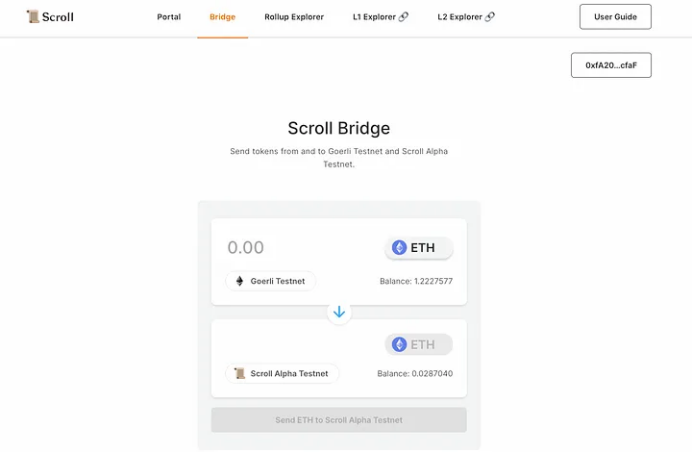The width and height of the screenshot is (693, 452).
Task: Open the ETH token selector in source box
Action: click(418, 248)
